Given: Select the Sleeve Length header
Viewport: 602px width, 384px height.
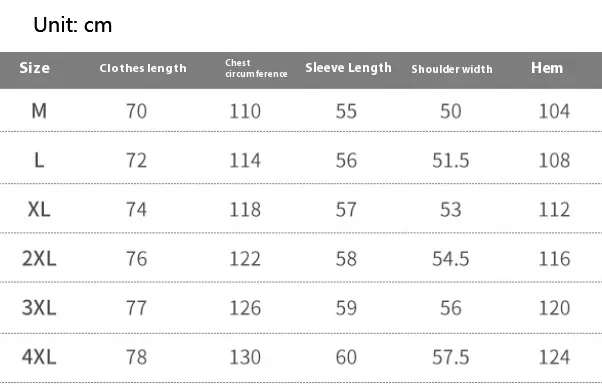Looking at the screenshot, I should (348, 68).
